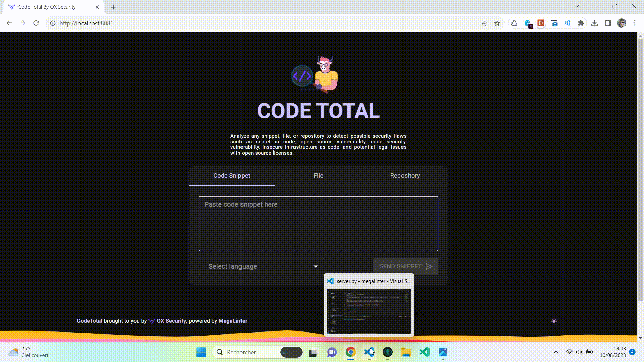Screen dimensions: 644x362
Task: Open the tab search chevron
Action: coord(577,6)
